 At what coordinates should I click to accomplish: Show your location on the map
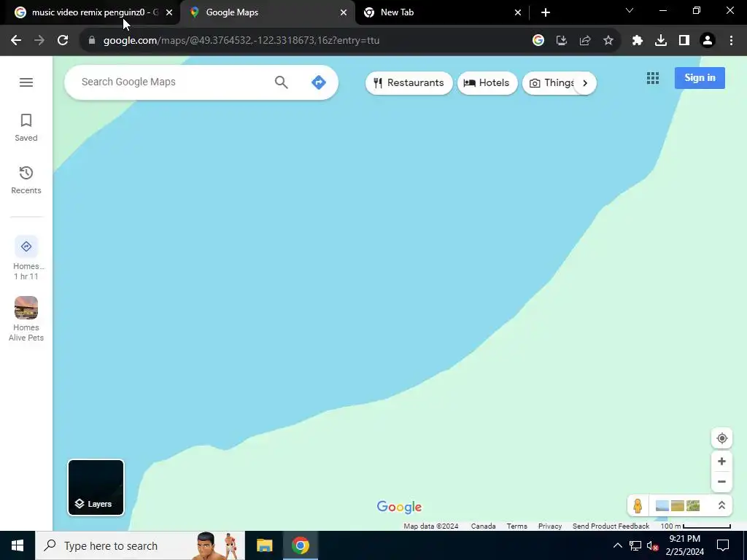pyautogui.click(x=721, y=438)
